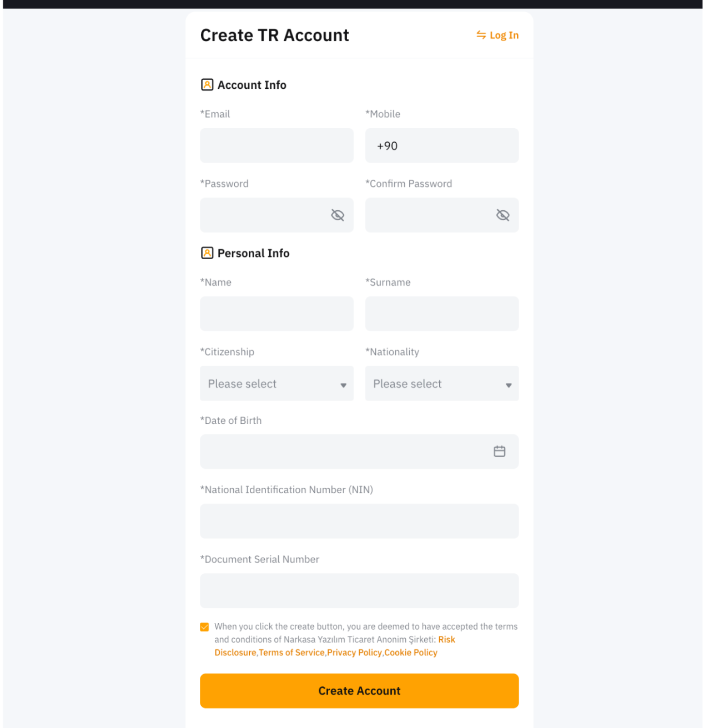Click the Surname text field

tap(441, 314)
